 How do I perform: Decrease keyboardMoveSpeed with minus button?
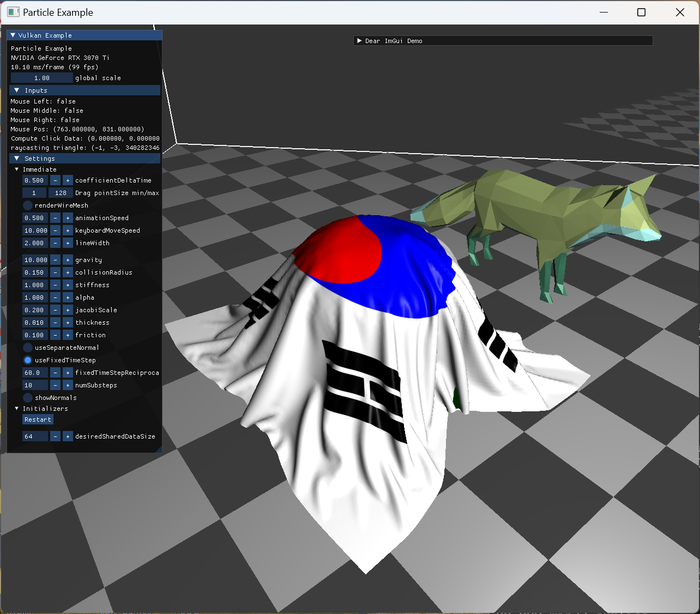click(55, 230)
